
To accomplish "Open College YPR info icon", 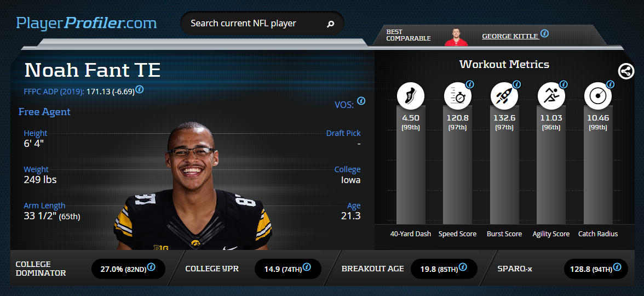I will pyautogui.click(x=307, y=267).
